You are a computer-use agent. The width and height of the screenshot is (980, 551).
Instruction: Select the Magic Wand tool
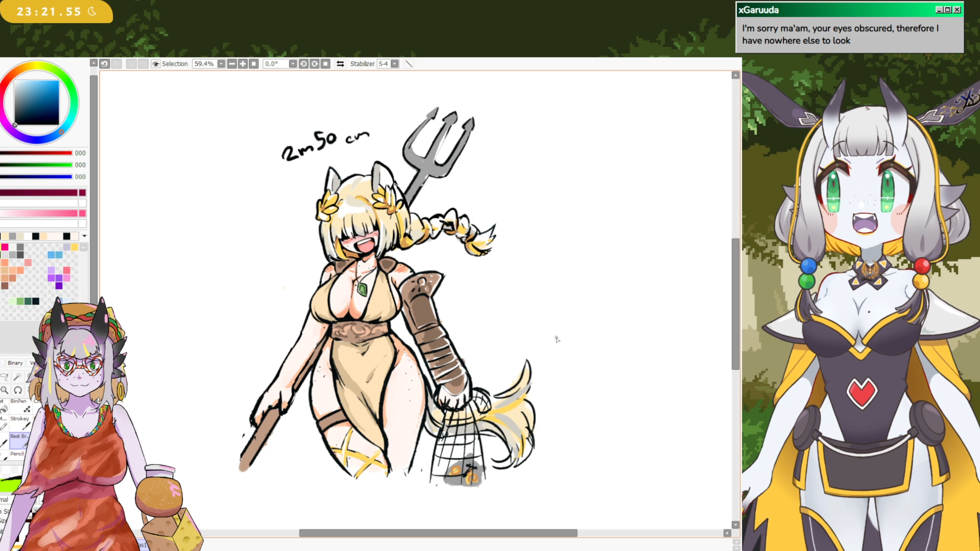click(18, 377)
